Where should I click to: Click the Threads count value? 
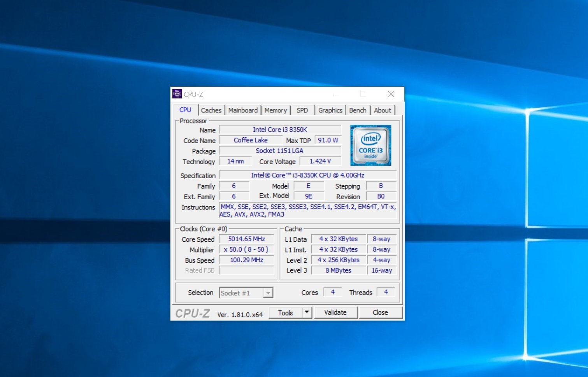click(386, 292)
